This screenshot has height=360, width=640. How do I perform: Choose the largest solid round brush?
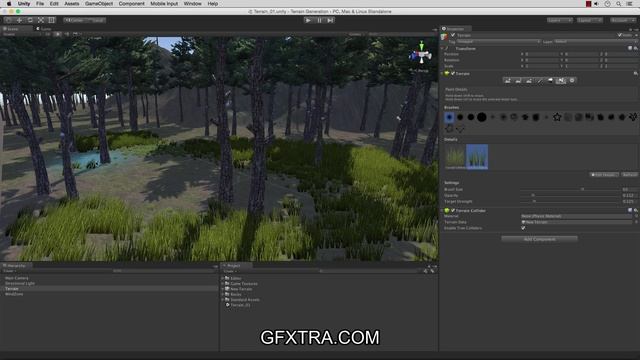click(x=482, y=117)
